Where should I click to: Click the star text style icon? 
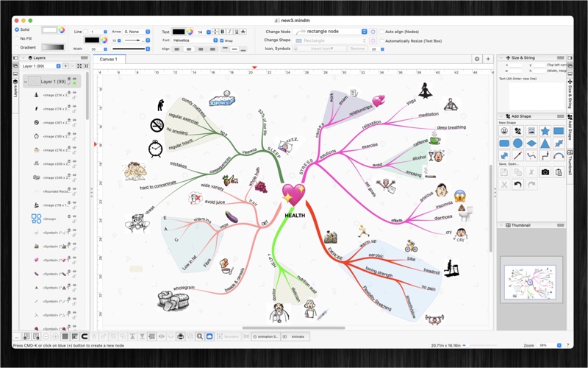tap(243, 32)
